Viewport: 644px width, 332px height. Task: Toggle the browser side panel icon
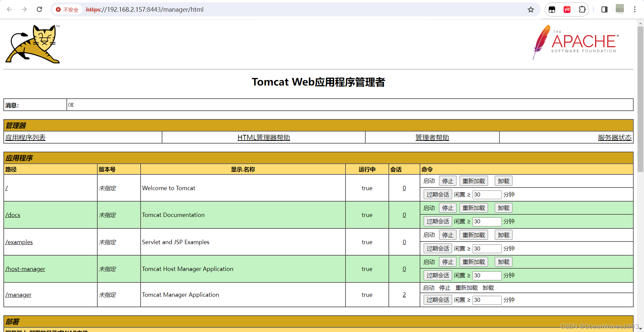click(604, 9)
